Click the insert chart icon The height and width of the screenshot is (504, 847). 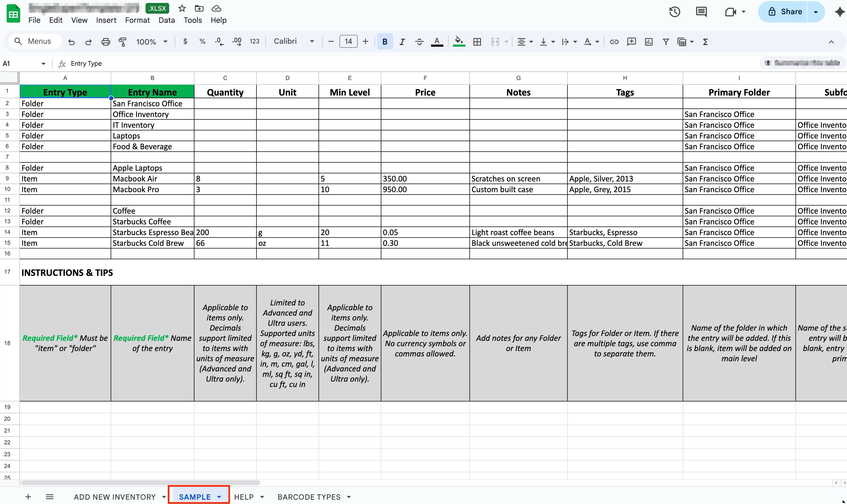pyautogui.click(x=649, y=42)
